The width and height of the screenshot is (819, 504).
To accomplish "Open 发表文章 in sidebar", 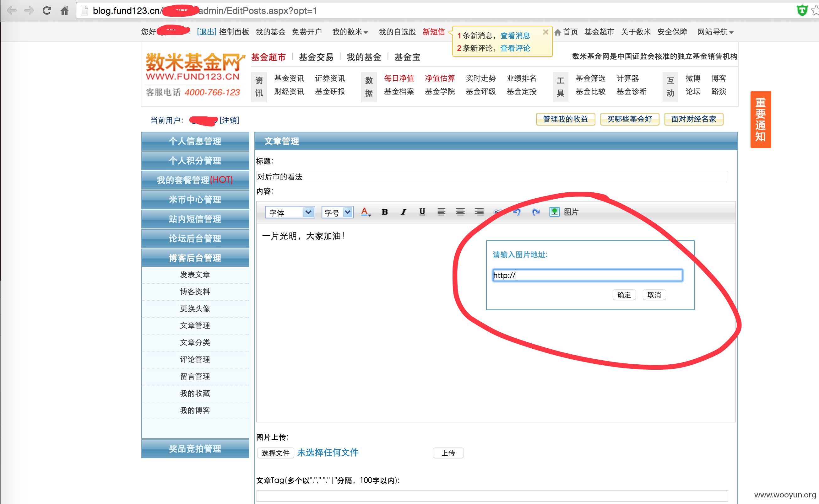I will pyautogui.click(x=195, y=275).
